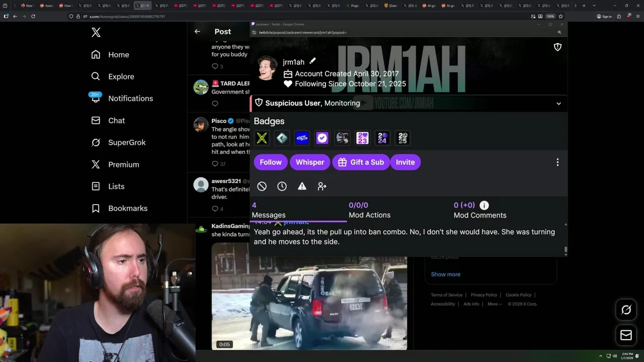The width and height of the screenshot is (644, 362).
Task: Bookmark page with star icon
Action: pos(560,16)
